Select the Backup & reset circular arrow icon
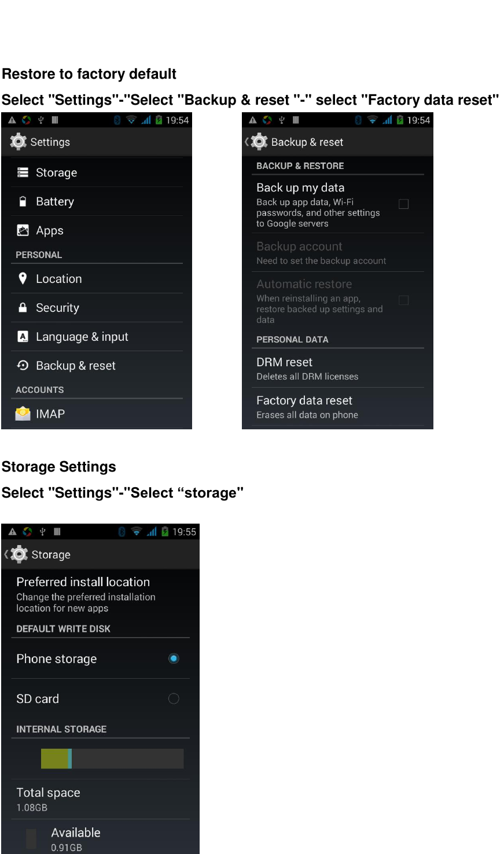Screen dimensions: 504x854 pyautogui.click(x=22, y=365)
